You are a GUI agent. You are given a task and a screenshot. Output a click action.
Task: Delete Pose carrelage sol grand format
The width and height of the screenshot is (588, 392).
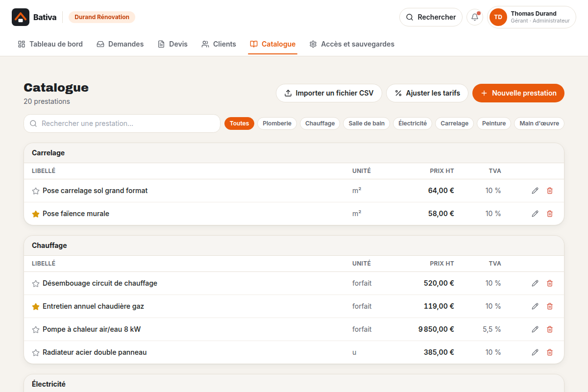point(550,191)
